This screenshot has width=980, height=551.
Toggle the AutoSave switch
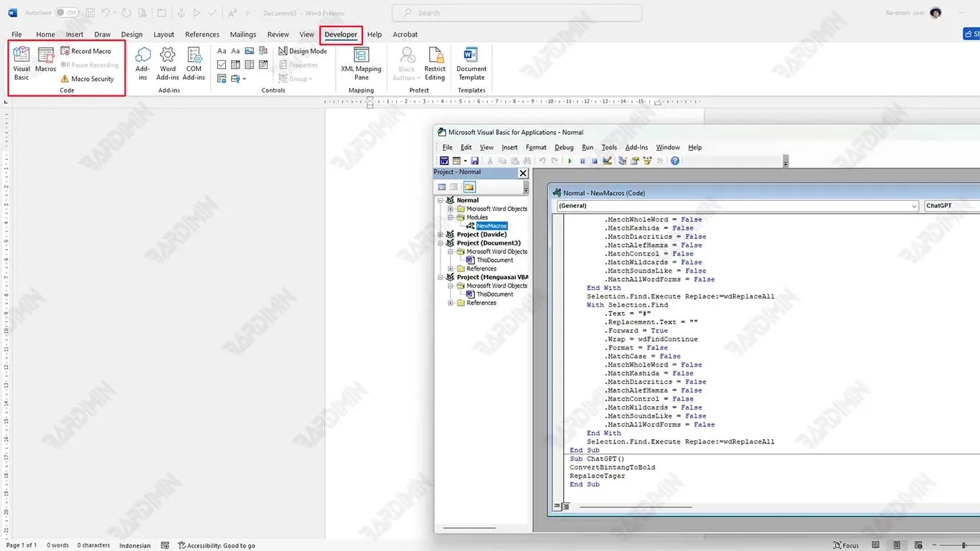(x=67, y=13)
